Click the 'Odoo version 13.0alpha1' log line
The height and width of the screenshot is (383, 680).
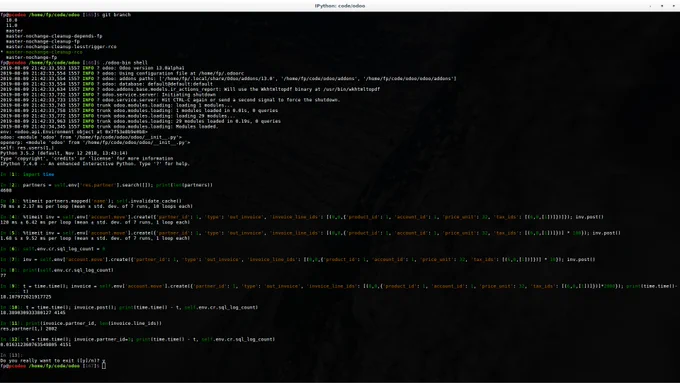tap(92, 68)
